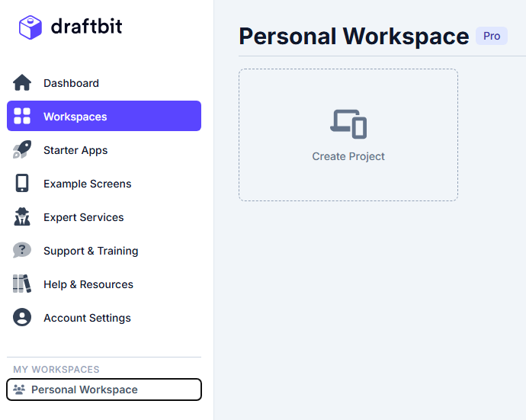Click the Help & Resources books icon
The image size is (526, 420).
point(22,284)
